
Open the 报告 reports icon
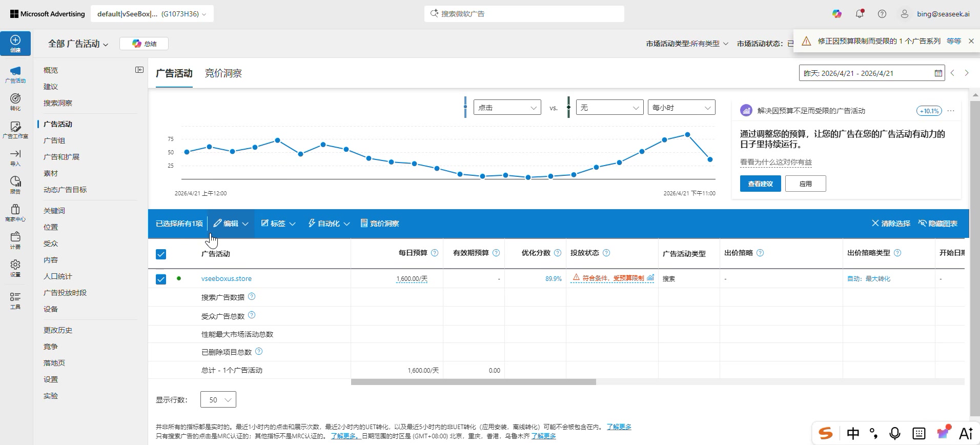(x=15, y=181)
